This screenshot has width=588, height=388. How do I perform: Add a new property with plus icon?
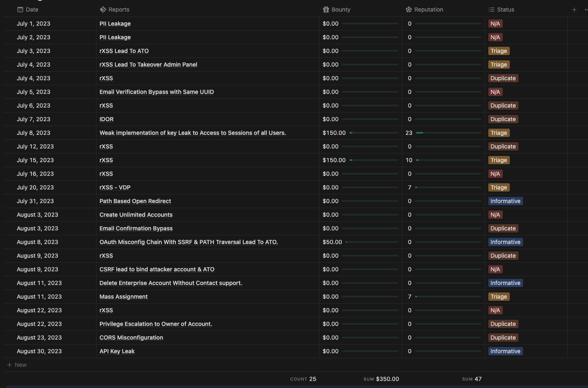coord(574,10)
